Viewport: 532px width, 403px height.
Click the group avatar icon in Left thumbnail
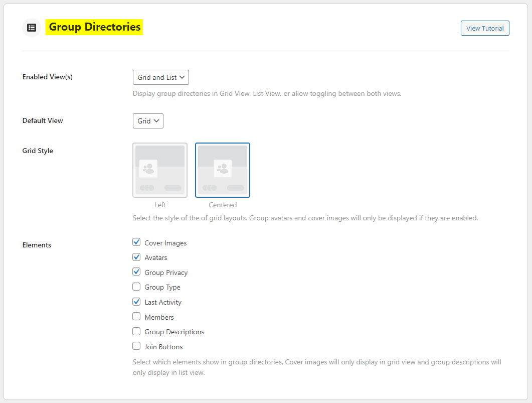pos(148,169)
